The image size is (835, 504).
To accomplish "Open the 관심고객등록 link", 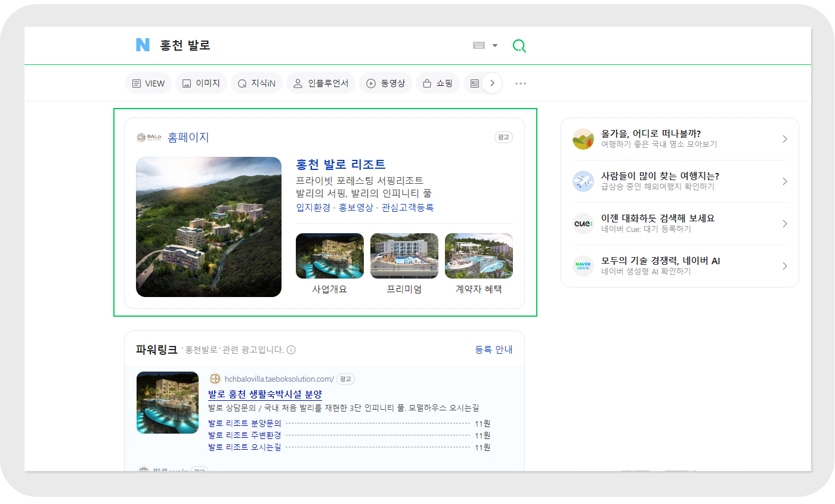I will [407, 208].
